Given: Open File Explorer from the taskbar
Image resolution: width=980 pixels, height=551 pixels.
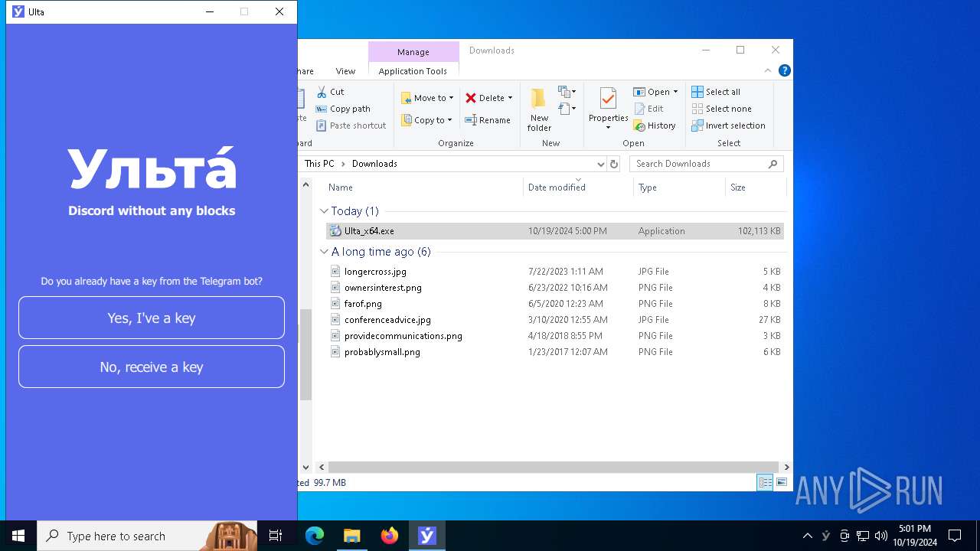Looking at the screenshot, I should point(352,536).
